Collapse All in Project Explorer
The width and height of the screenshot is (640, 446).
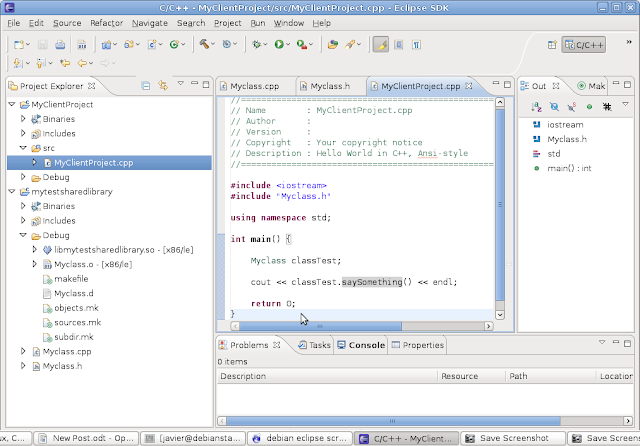pyautogui.click(x=146, y=86)
